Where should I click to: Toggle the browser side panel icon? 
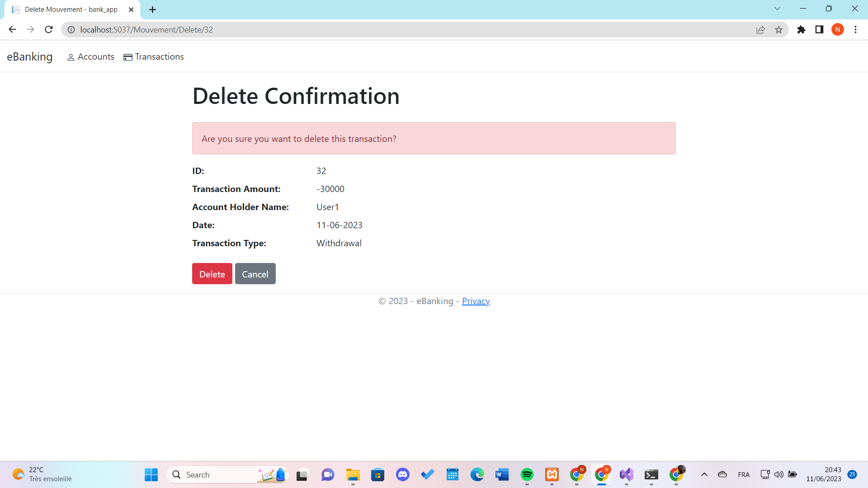pos(819,30)
